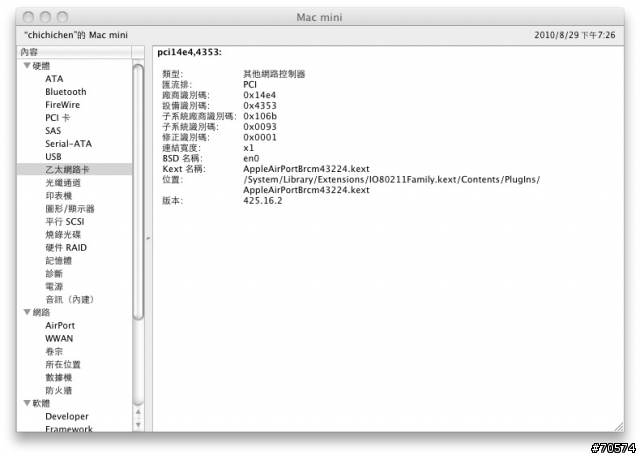Click the date 2010/8/29 下午7:26
640x456 pixels.
(575, 35)
